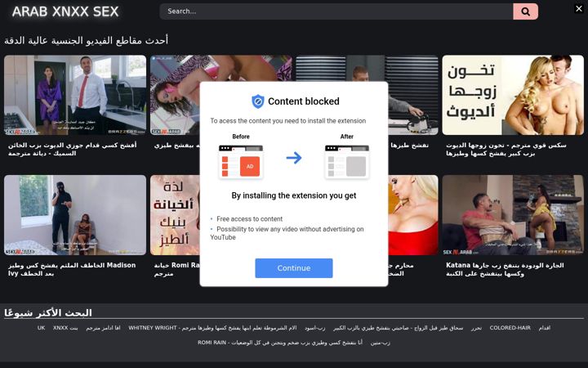588x368 pixels.
Task: Click the magnifier search button
Action: pyautogui.click(x=525, y=11)
